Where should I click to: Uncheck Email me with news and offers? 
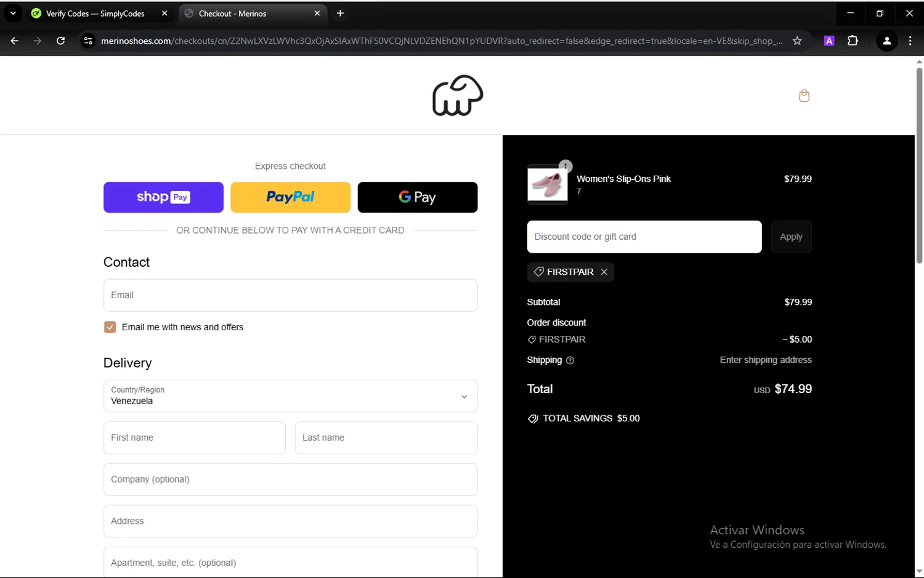pyautogui.click(x=110, y=327)
